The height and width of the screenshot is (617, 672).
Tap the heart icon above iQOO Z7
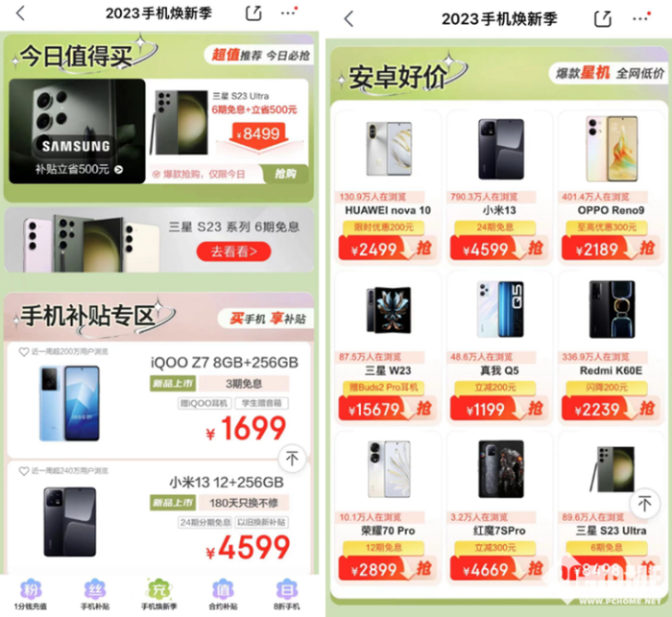24,352
